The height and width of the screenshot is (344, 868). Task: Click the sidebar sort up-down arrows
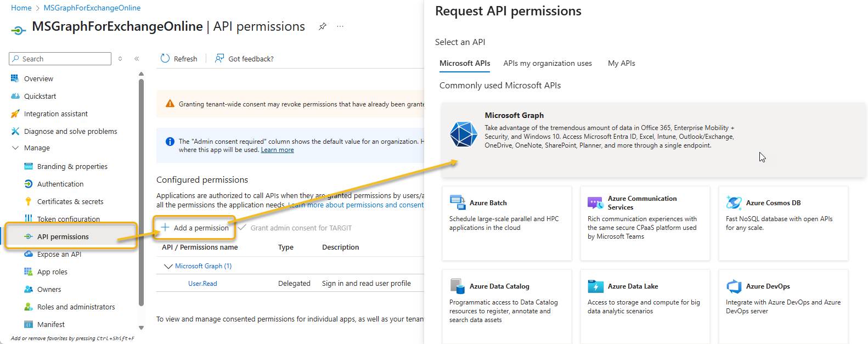click(x=120, y=59)
